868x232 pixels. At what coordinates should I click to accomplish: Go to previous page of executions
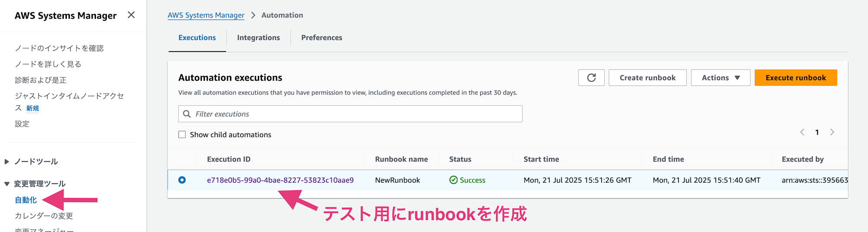point(802,132)
